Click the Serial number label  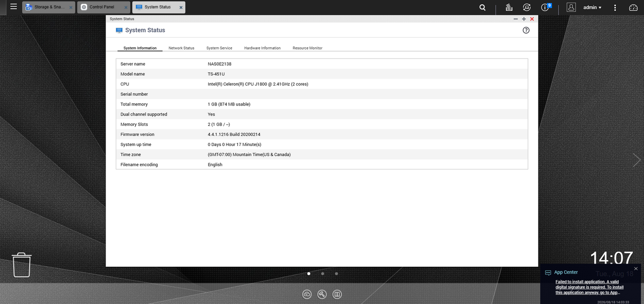click(134, 94)
